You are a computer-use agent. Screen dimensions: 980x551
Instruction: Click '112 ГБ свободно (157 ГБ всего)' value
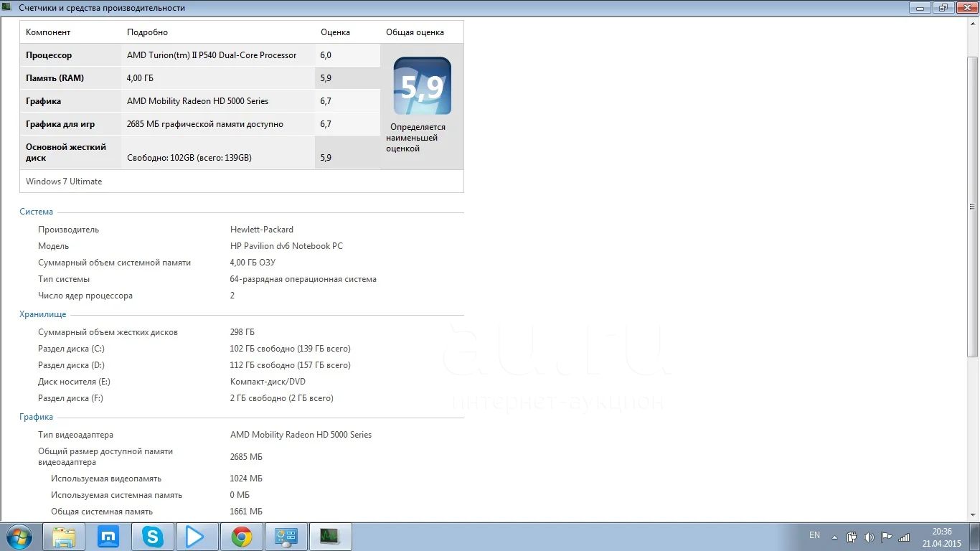pos(291,365)
